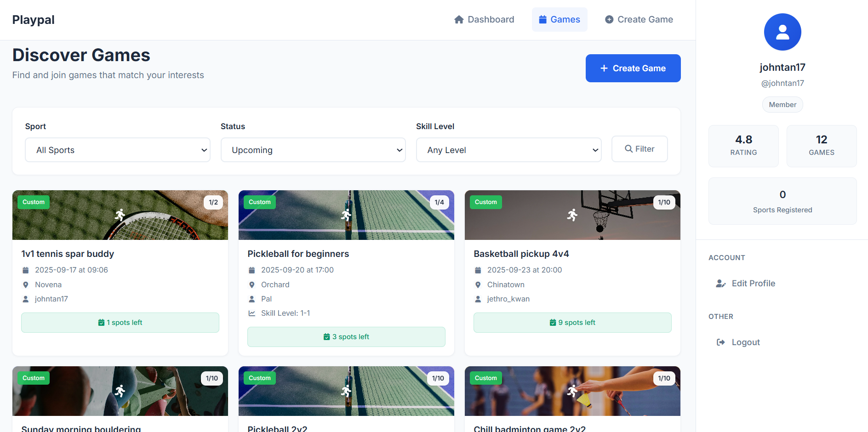
Task: Click the Chill badminton game card image
Action: coord(572,391)
